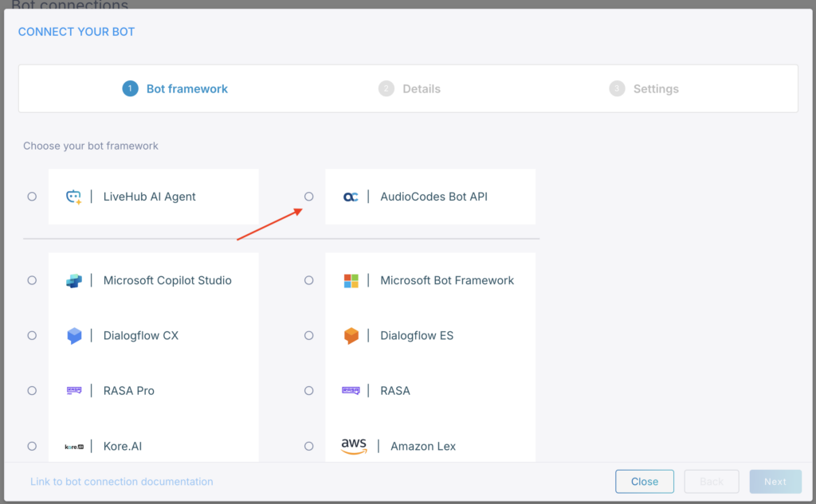Choose the Dialogflow CX radio option
816x504 pixels.
click(32, 336)
